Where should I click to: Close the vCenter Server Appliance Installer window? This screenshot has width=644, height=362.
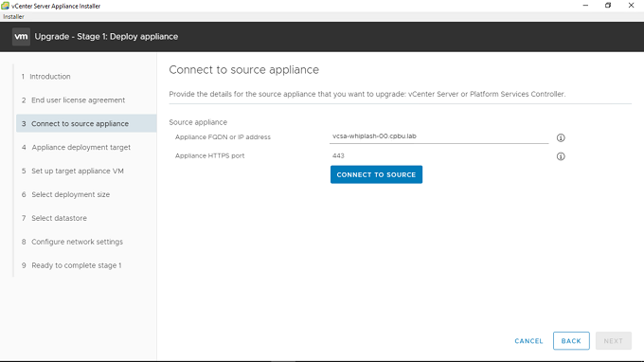point(631,6)
